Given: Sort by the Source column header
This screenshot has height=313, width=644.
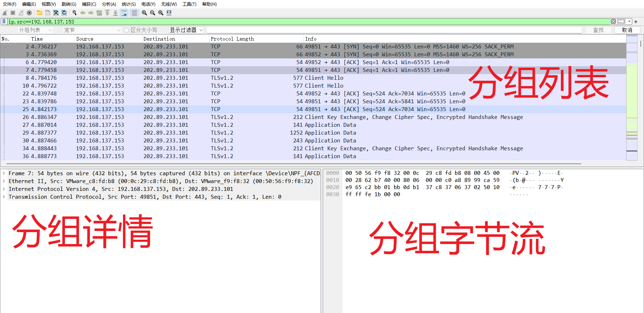Looking at the screenshot, I should [x=108, y=39].
